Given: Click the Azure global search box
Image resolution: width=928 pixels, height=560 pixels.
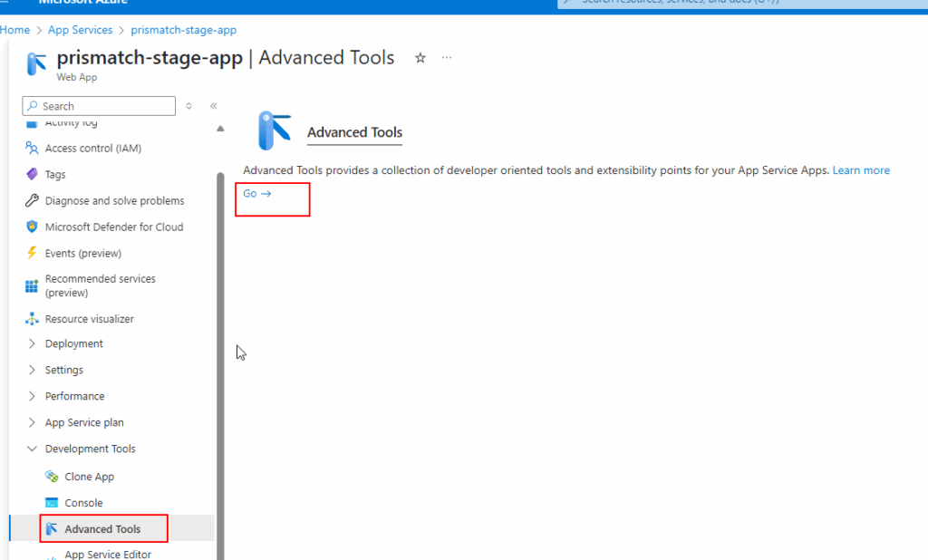Looking at the screenshot, I should point(742,4).
